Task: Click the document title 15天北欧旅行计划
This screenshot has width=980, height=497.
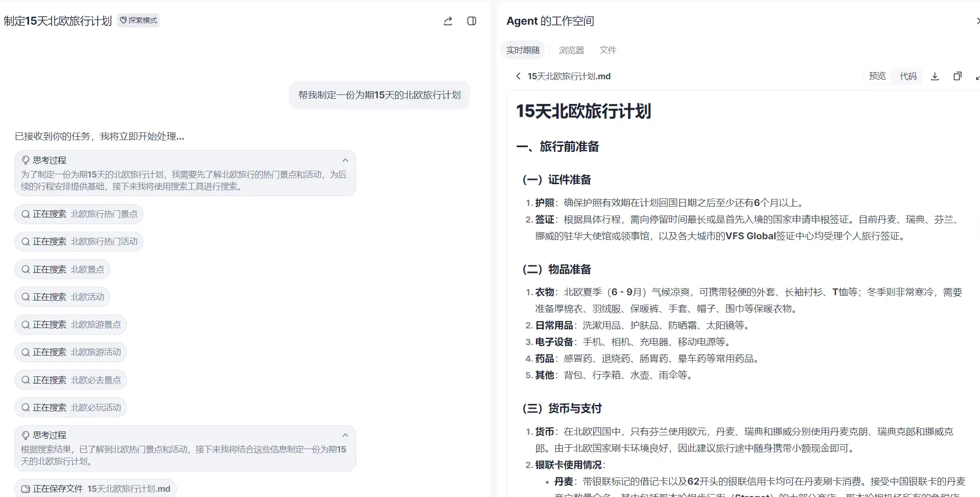Action: click(x=583, y=111)
